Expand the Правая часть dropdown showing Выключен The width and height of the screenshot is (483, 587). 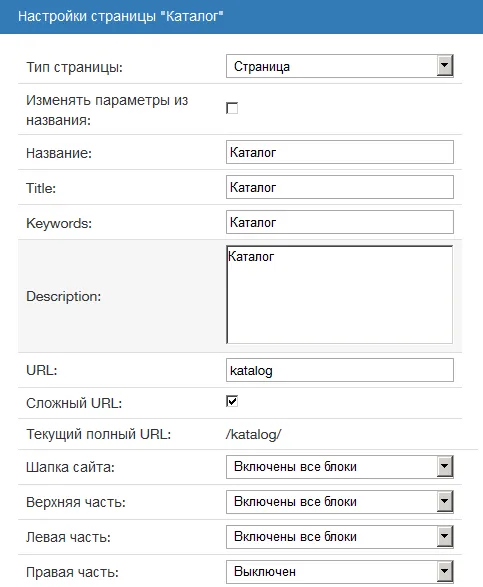pos(340,572)
